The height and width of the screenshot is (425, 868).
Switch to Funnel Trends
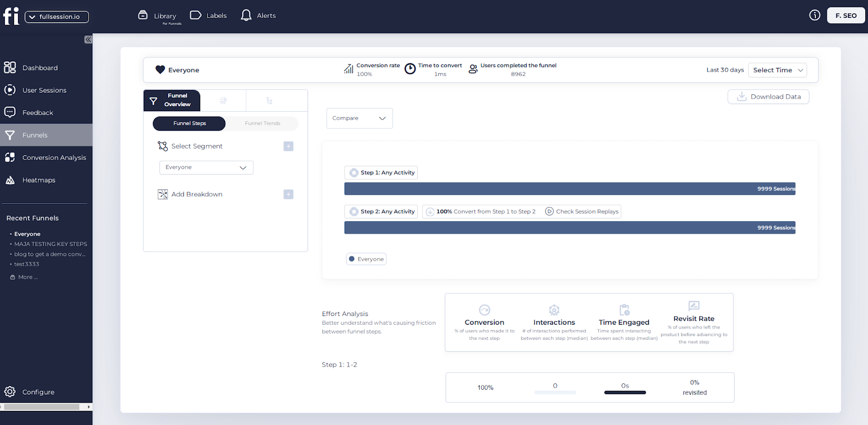pyautogui.click(x=263, y=124)
